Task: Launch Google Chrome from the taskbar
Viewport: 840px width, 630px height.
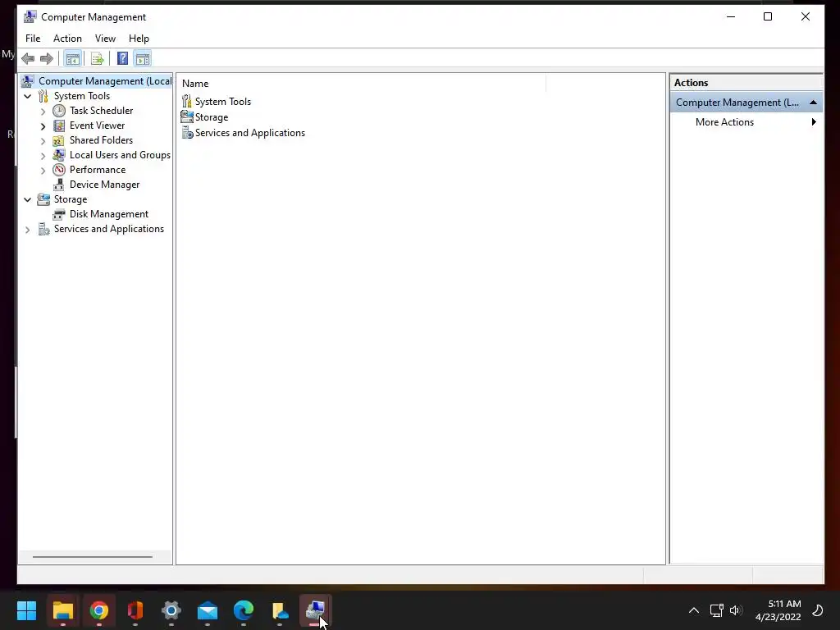Action: coord(99,610)
